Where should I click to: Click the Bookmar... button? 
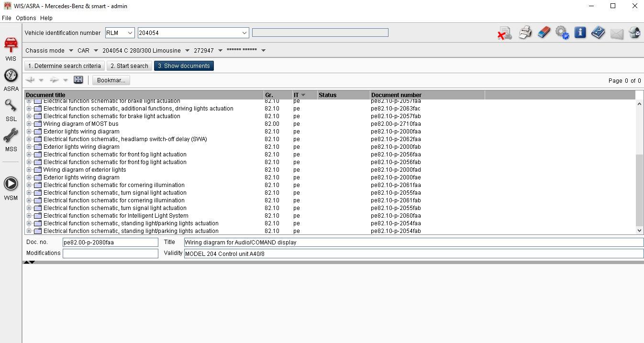(x=111, y=80)
